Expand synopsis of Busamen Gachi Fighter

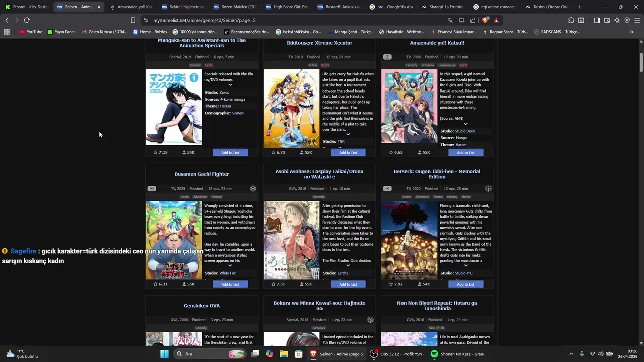pyautogui.click(x=230, y=265)
